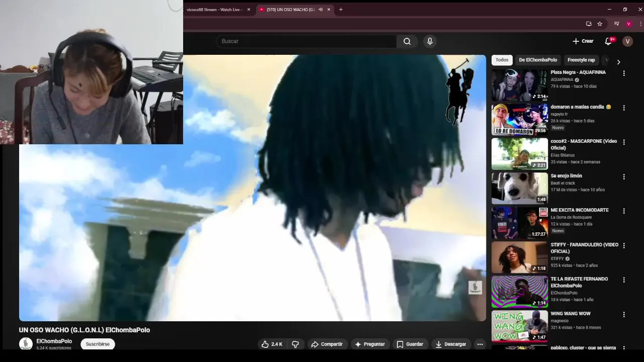Click the video title UN OSO WACHO

click(x=85, y=330)
